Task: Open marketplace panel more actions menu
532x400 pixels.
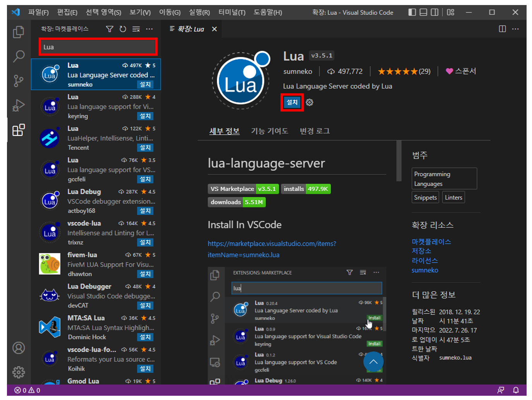Action: [149, 29]
